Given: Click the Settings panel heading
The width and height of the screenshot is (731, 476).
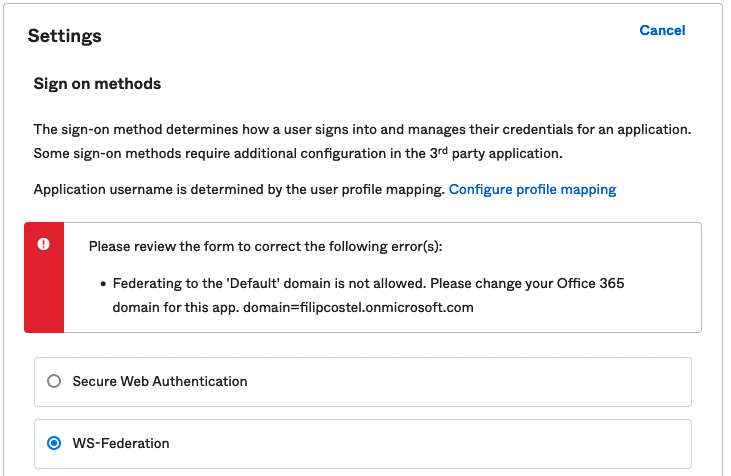Looking at the screenshot, I should point(64,36).
